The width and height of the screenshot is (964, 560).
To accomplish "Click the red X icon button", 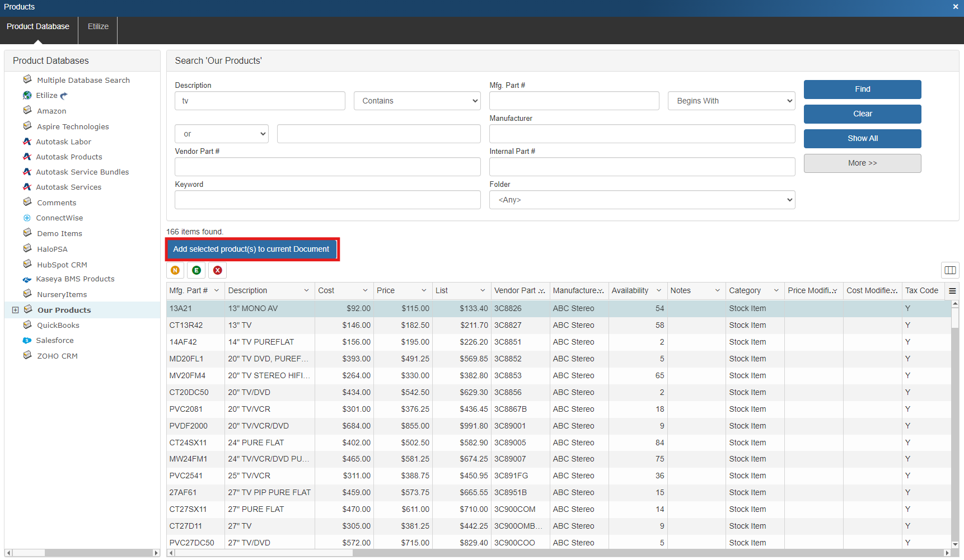I will pos(218,270).
